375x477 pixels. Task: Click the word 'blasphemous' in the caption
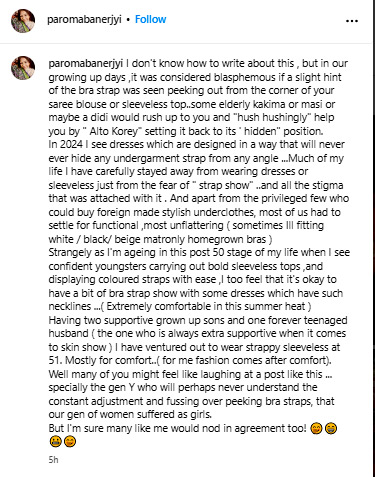[x=245, y=77]
